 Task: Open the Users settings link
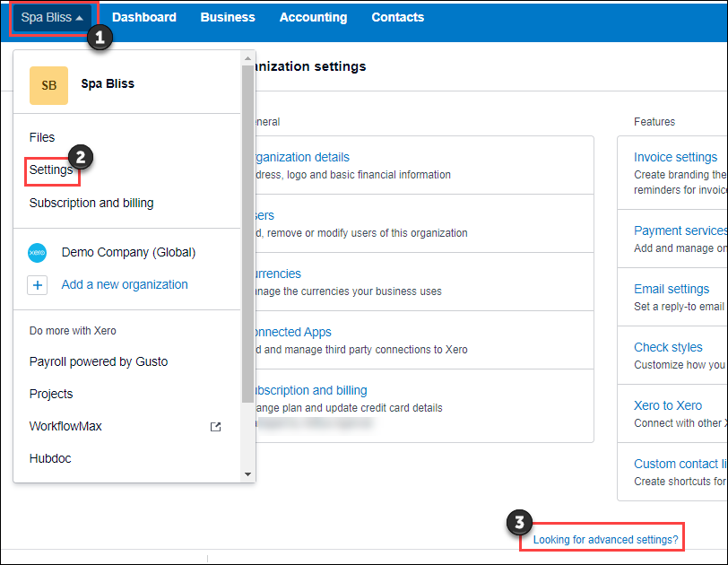(x=264, y=215)
